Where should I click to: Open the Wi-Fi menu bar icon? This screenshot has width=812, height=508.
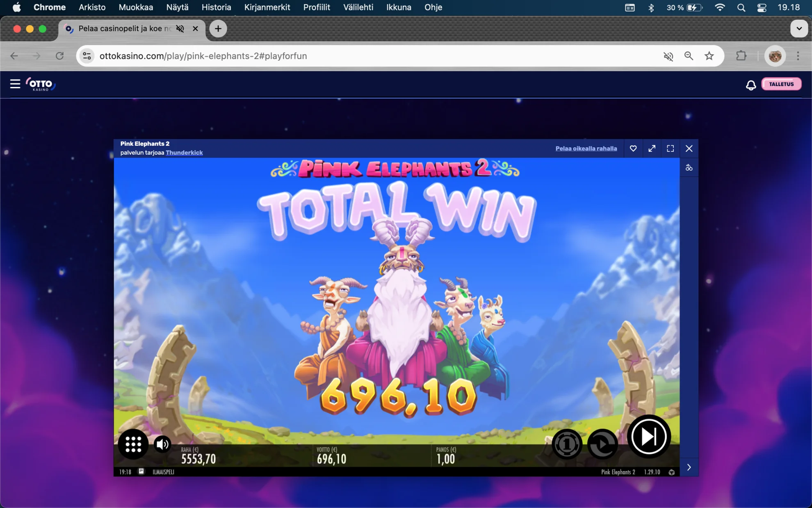pos(720,7)
